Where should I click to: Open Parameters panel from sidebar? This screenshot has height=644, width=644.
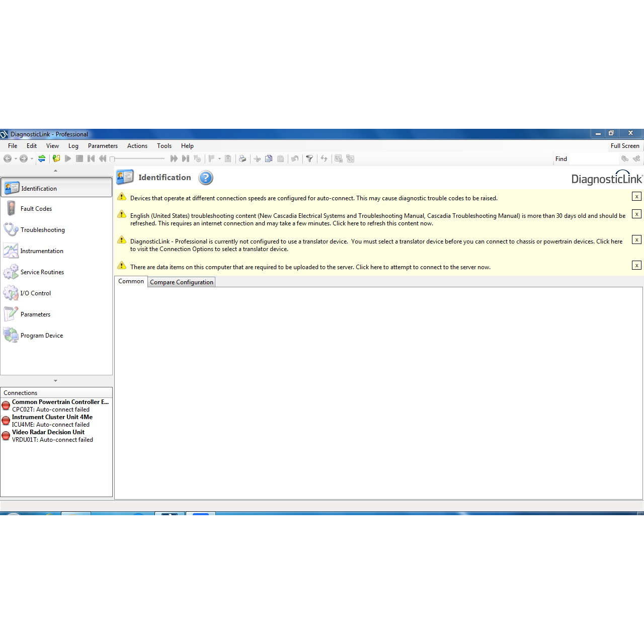click(x=56, y=314)
